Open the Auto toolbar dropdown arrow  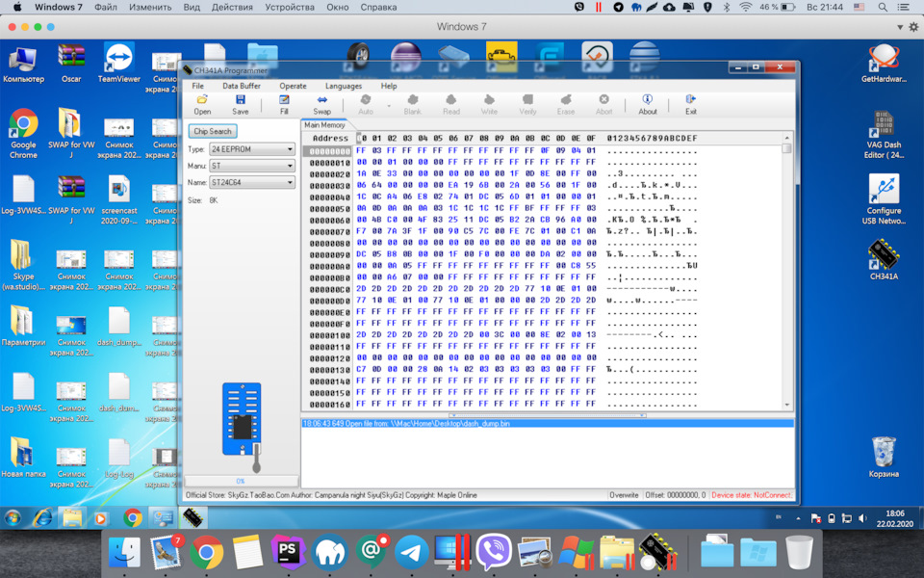tap(388, 106)
